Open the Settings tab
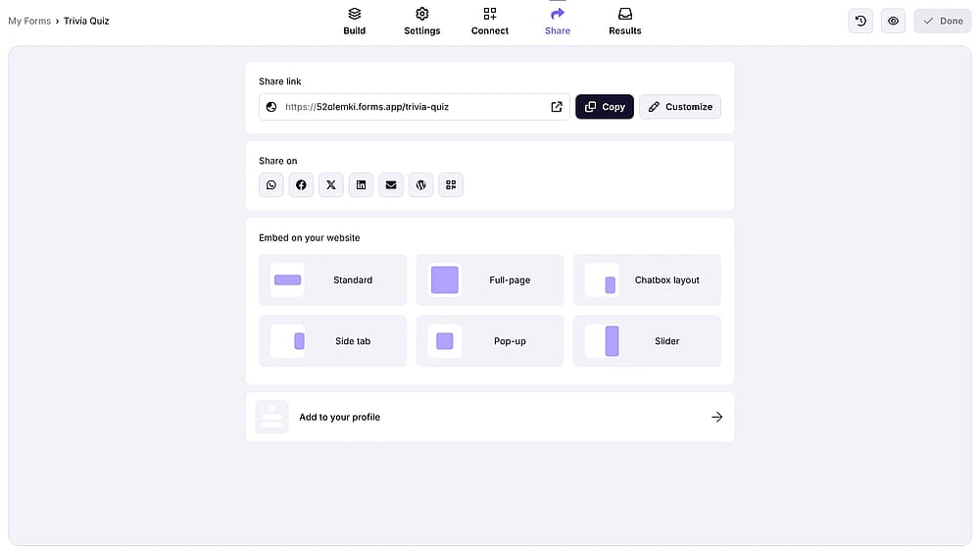Screen dimensions: 980x554 (421, 22)
